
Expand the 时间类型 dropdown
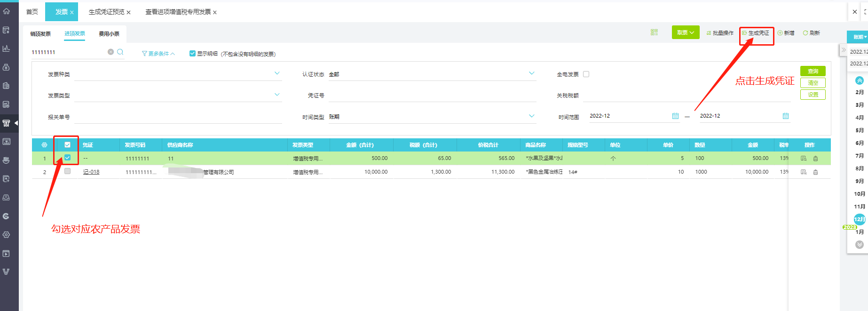point(531,116)
